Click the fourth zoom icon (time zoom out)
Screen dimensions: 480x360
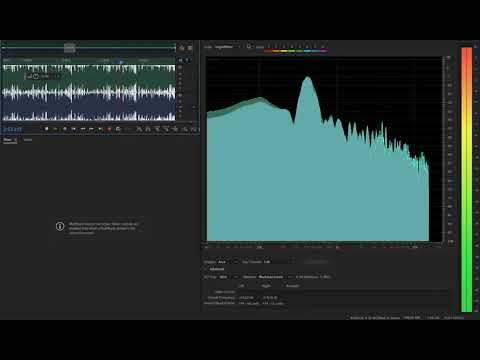click(x=166, y=129)
